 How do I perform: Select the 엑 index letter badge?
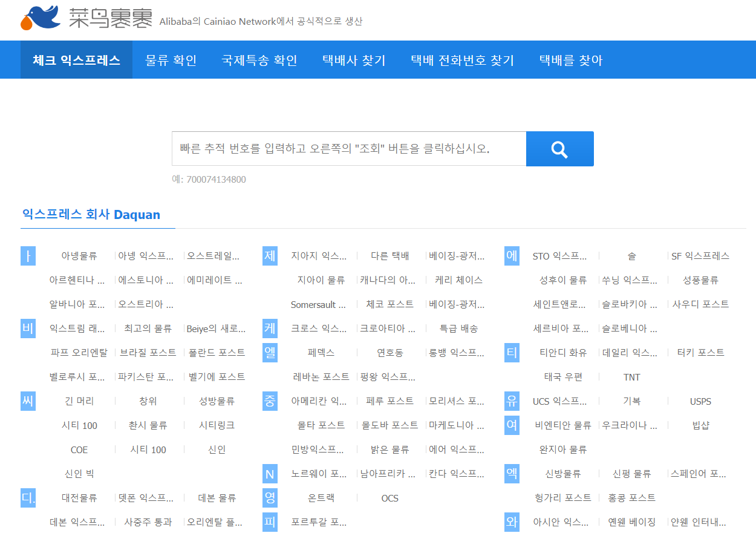(512, 474)
